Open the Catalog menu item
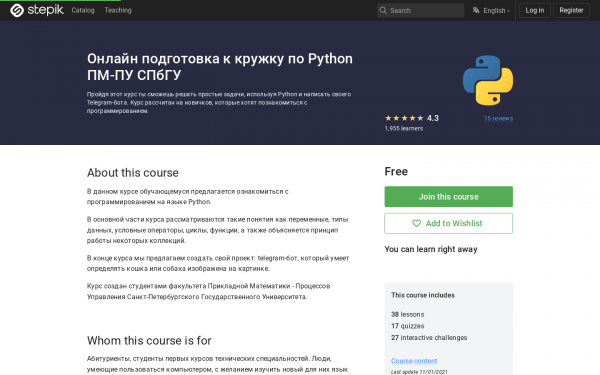The width and height of the screenshot is (600, 375). [x=83, y=10]
